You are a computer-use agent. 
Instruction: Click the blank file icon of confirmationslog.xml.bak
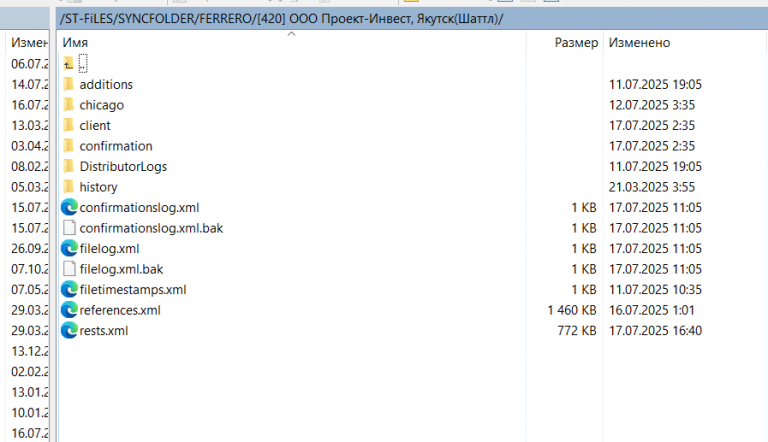(70, 228)
